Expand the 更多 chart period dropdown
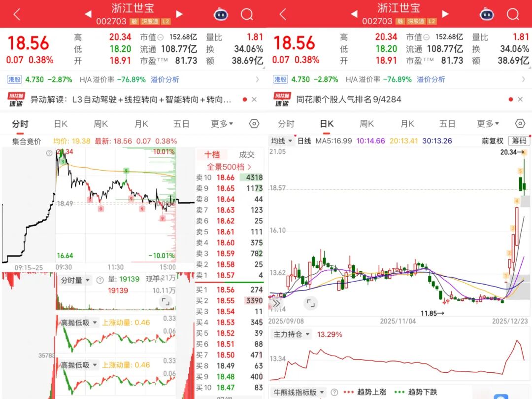 tap(221, 124)
